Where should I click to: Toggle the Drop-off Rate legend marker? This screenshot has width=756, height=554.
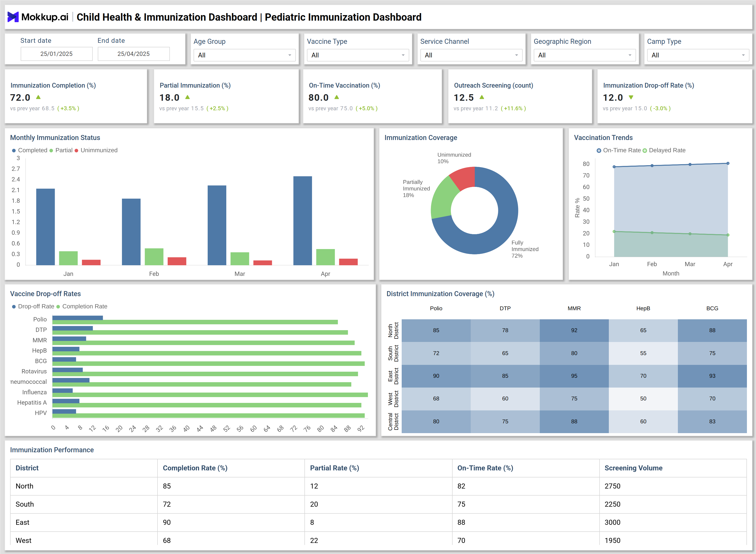coord(14,307)
